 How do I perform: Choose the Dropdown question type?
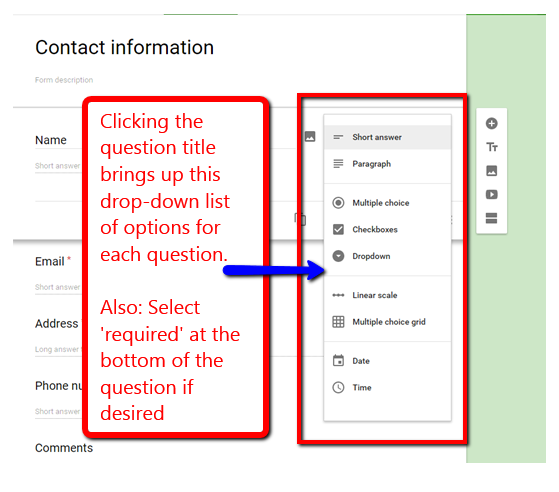pyautogui.click(x=387, y=256)
